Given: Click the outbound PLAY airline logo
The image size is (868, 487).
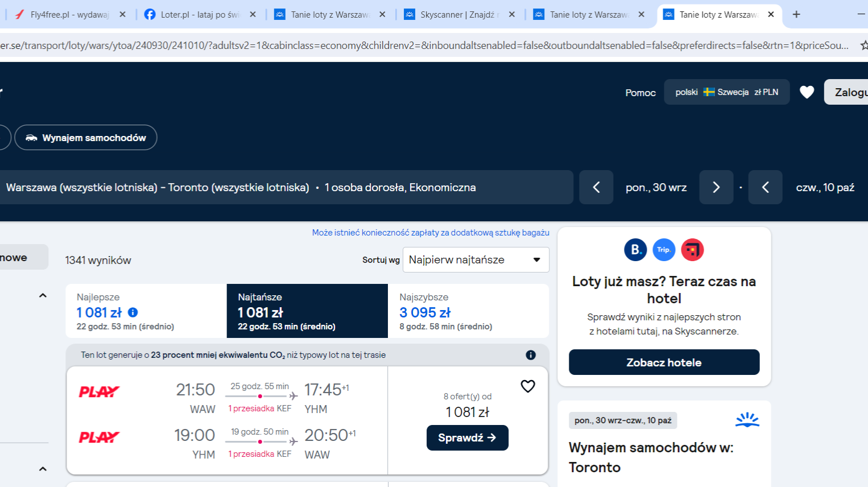Looking at the screenshot, I should (x=99, y=391).
